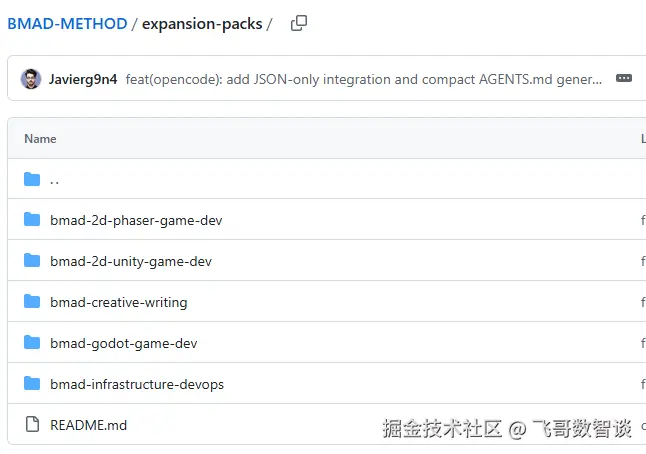Open the bmad-godot-game-dev folder
This screenshot has height=454, width=646.
click(123, 343)
